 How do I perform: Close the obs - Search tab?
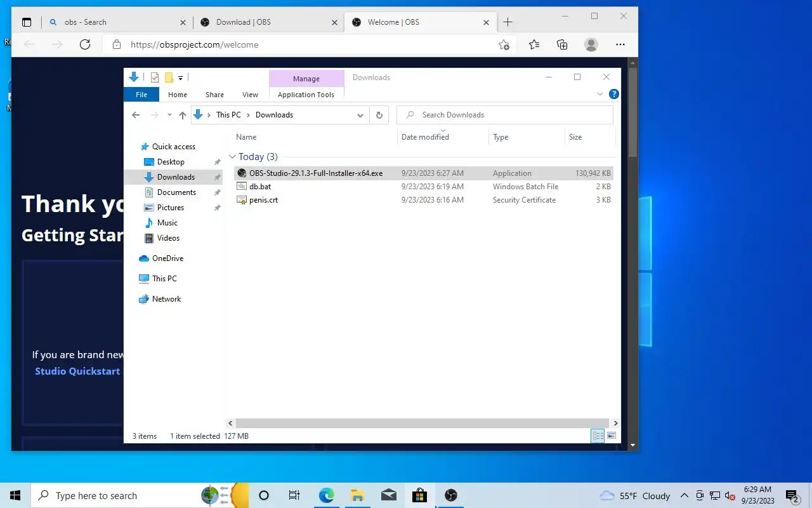click(x=183, y=22)
